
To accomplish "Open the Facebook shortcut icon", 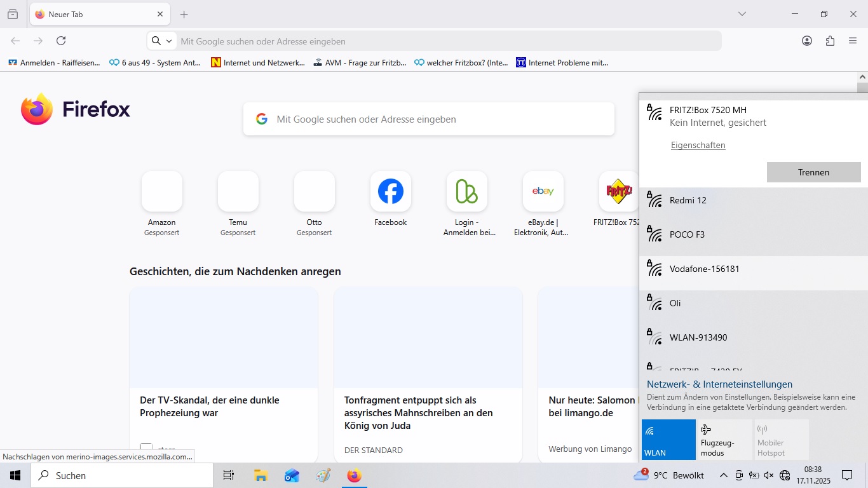I will point(391,191).
